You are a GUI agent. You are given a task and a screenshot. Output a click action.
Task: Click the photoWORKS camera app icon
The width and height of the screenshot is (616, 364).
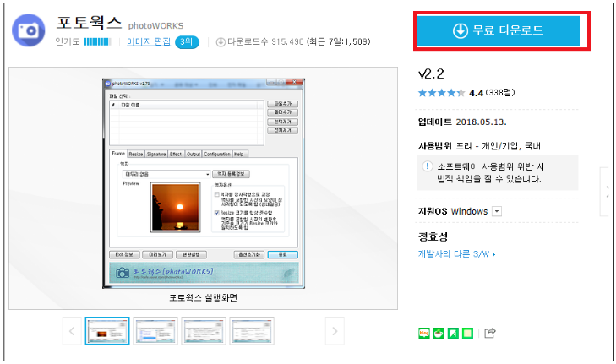tap(28, 30)
